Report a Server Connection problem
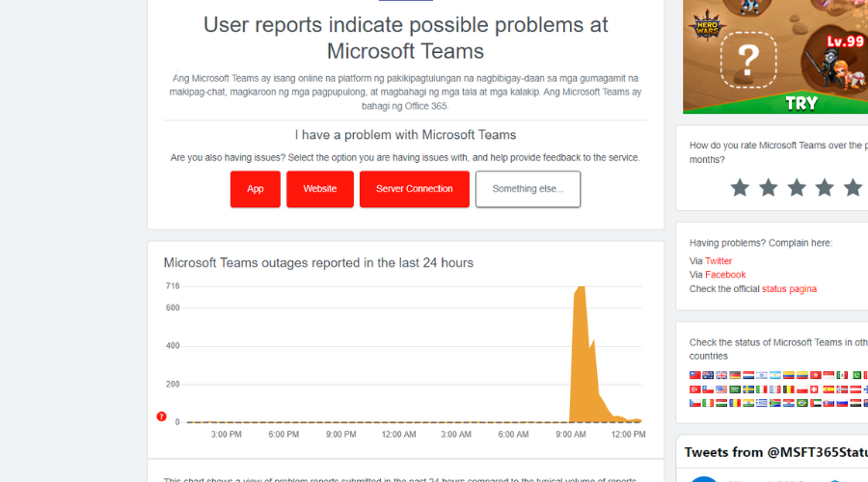Screen dimensions: 868x482 click(x=415, y=189)
